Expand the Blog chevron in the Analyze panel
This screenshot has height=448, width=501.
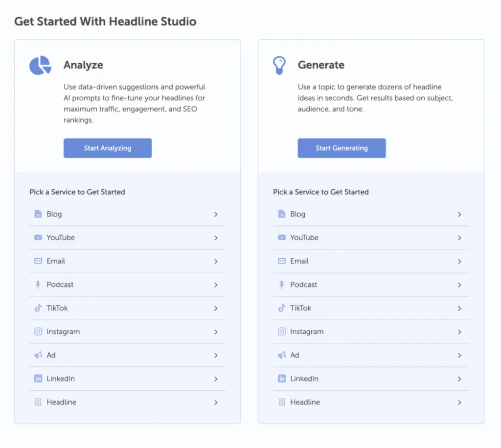click(216, 214)
